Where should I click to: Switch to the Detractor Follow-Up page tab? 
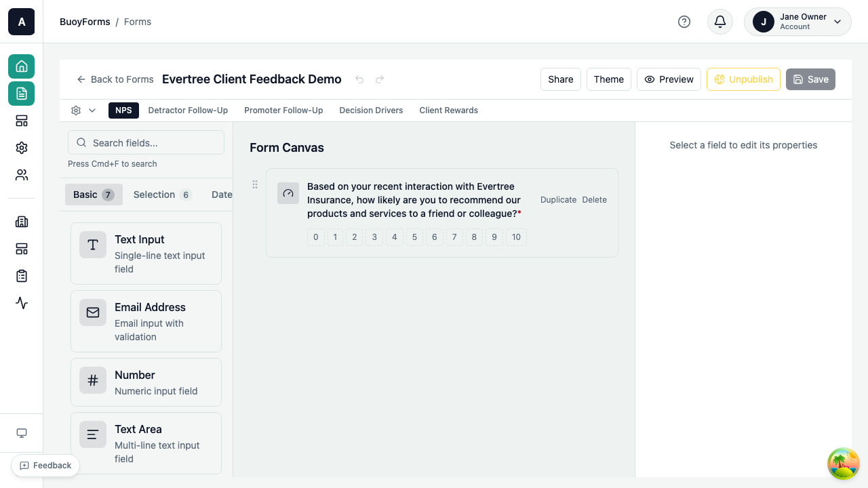188,110
